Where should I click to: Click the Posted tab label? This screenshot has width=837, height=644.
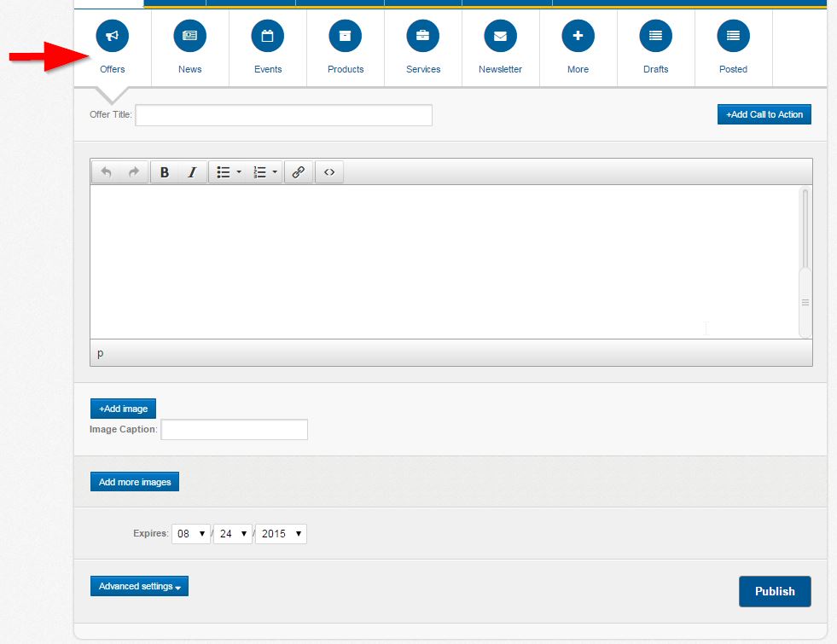[733, 69]
